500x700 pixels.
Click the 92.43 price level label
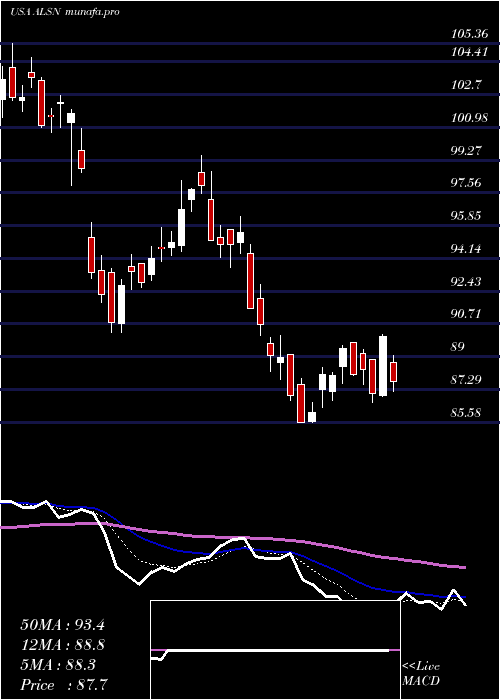pos(466,282)
